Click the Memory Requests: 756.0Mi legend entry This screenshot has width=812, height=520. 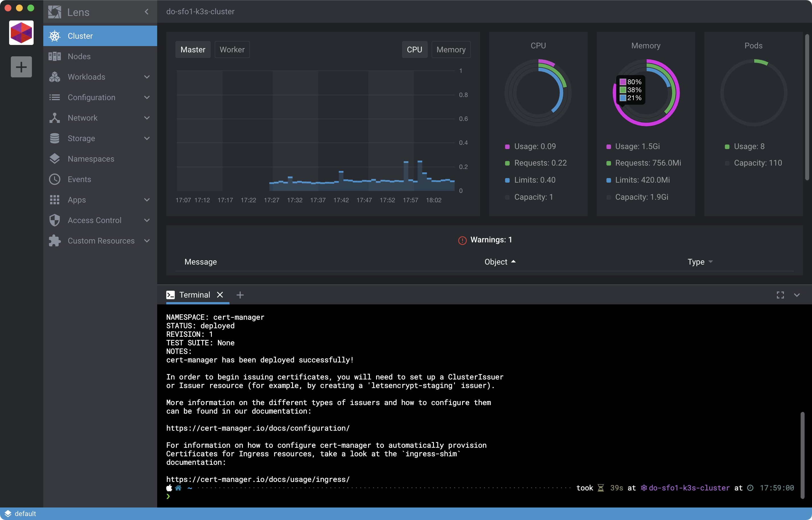643,163
